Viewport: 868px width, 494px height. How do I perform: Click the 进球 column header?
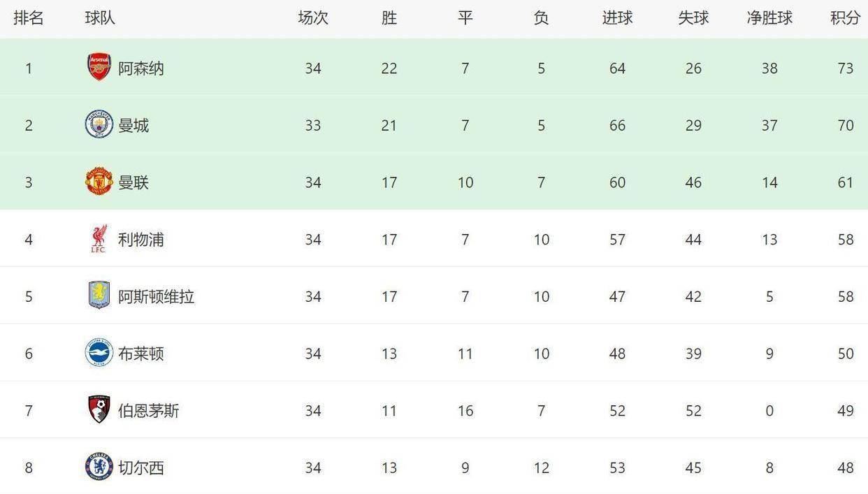pyautogui.click(x=617, y=18)
